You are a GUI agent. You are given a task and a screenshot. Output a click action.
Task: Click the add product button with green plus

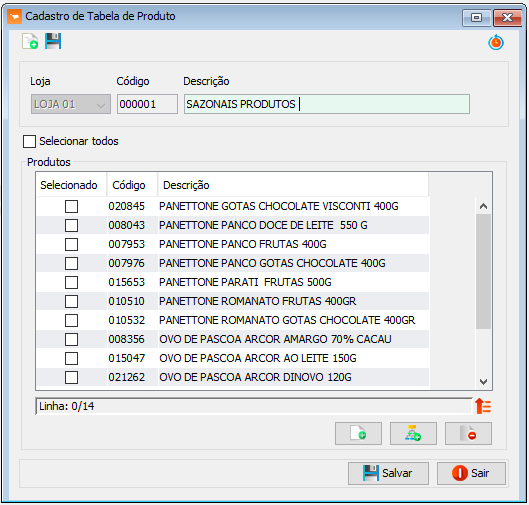(358, 433)
